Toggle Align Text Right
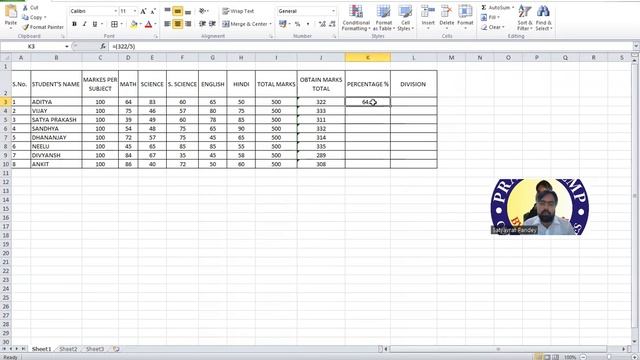Image resolution: width=640 pixels, height=360 pixels. coord(188,24)
